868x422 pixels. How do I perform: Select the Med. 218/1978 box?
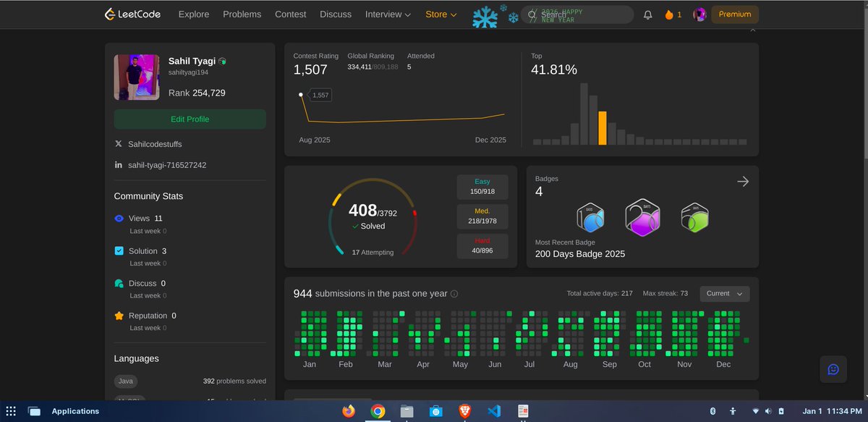tap(482, 216)
